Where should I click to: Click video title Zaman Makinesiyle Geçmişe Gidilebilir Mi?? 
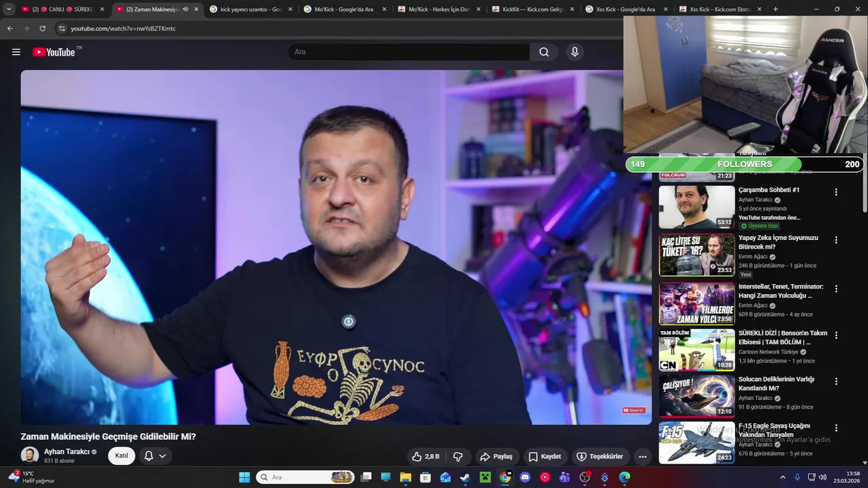click(108, 436)
